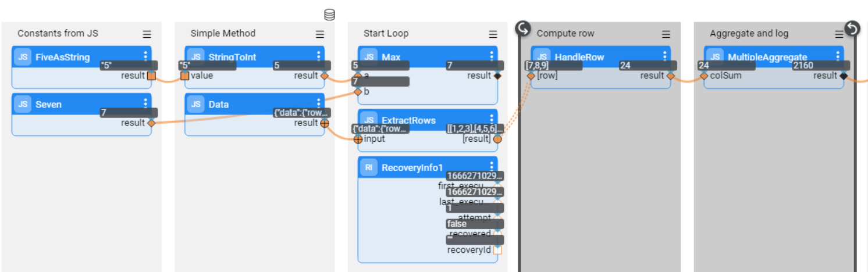Select the ExtractRows input port
The width and height of the screenshot is (868, 272).
pos(358,139)
